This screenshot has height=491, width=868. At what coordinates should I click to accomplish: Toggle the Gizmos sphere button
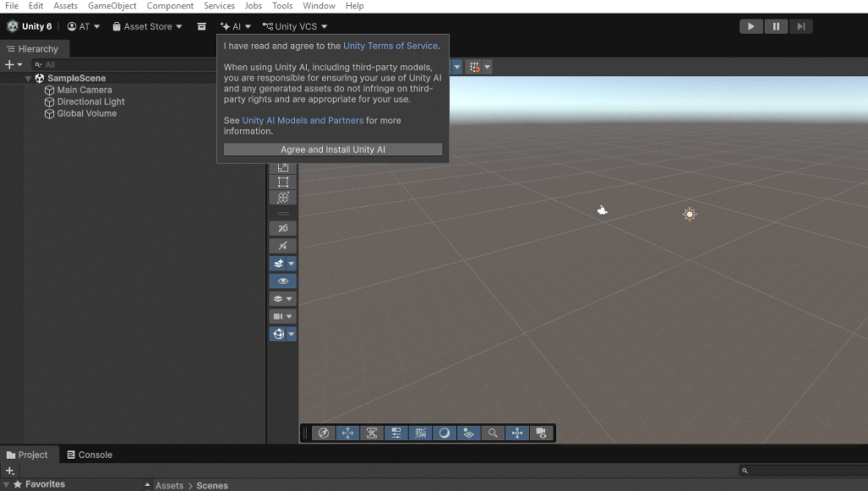click(x=278, y=334)
